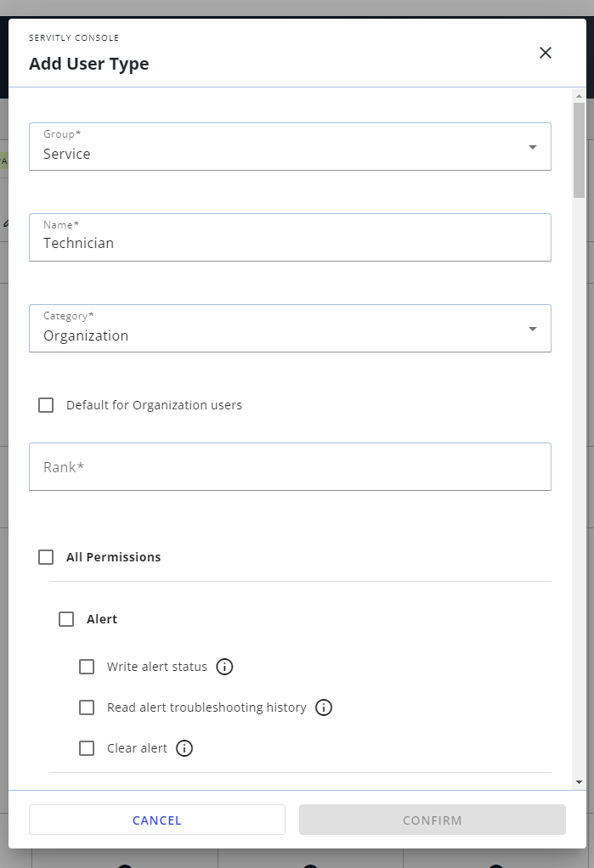Screen dimensions: 594x868
Task: Click into the Rank input field
Action: (290, 467)
